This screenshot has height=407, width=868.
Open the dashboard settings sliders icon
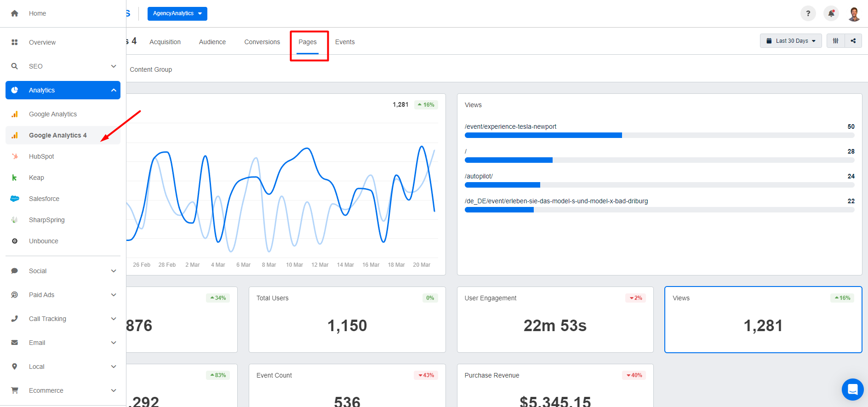coord(835,41)
